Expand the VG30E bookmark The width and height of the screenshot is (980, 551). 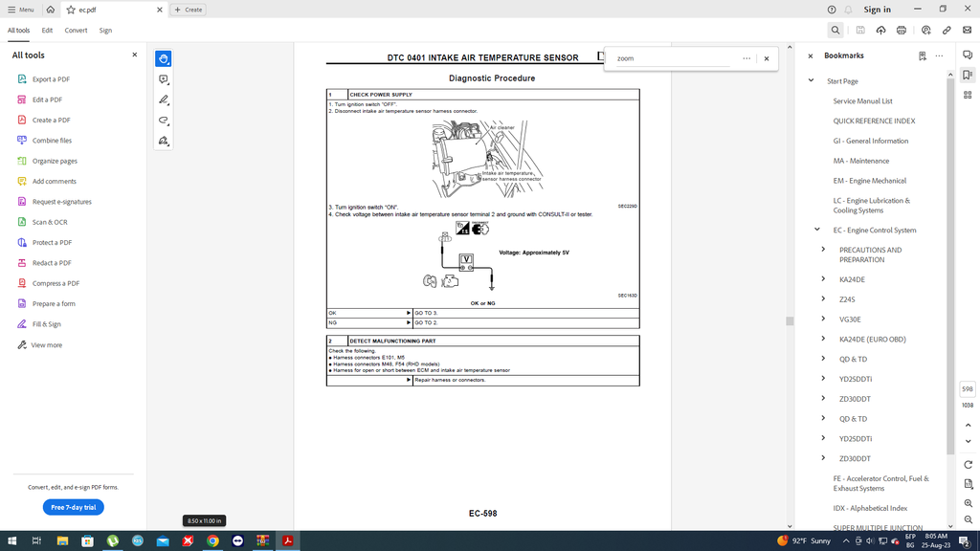[x=823, y=319]
